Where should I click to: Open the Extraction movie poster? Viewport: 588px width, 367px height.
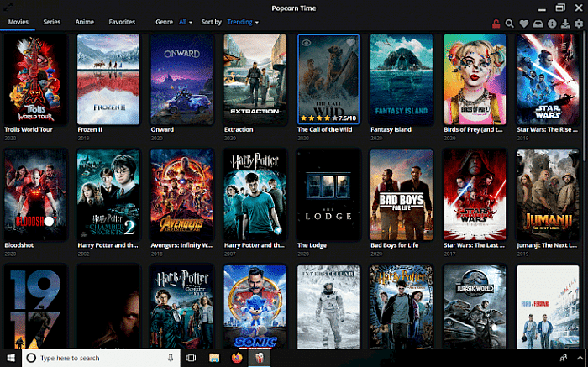tap(255, 80)
